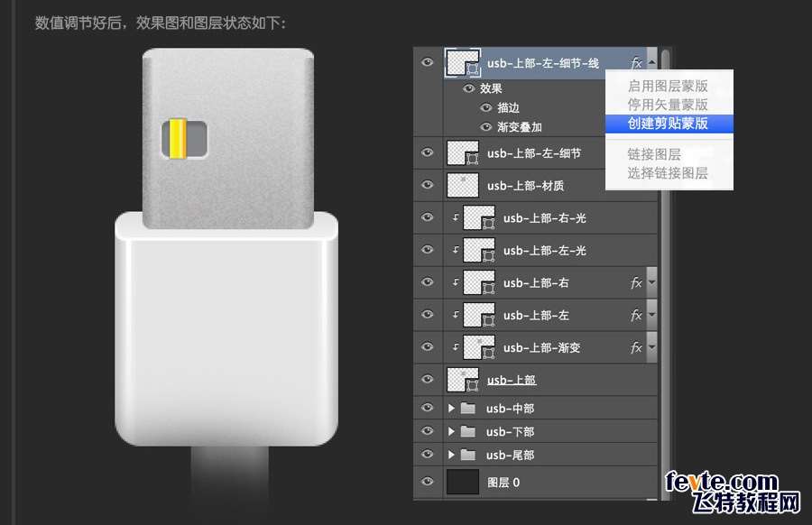Click clipping arrow icon on usb-上部-渐变
Screen dimensions: 812x525
click(456, 347)
